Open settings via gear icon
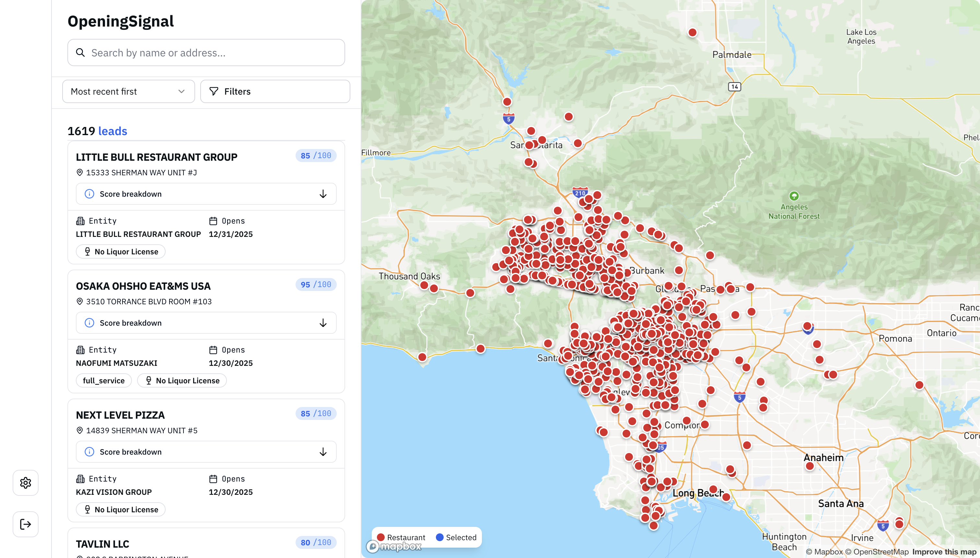 (x=25, y=483)
